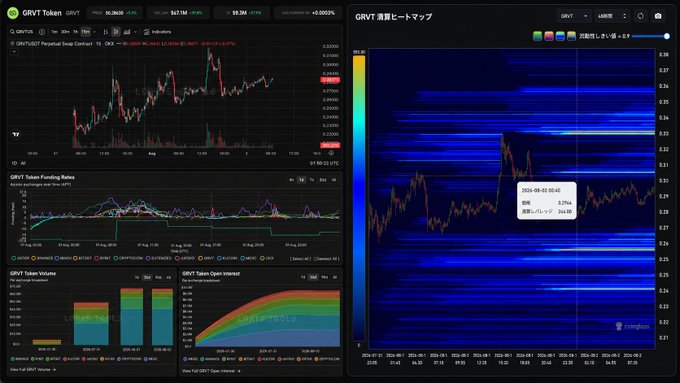The height and width of the screenshot is (383, 680).
Task: Set Token Volume range to All
Action: [169, 277]
